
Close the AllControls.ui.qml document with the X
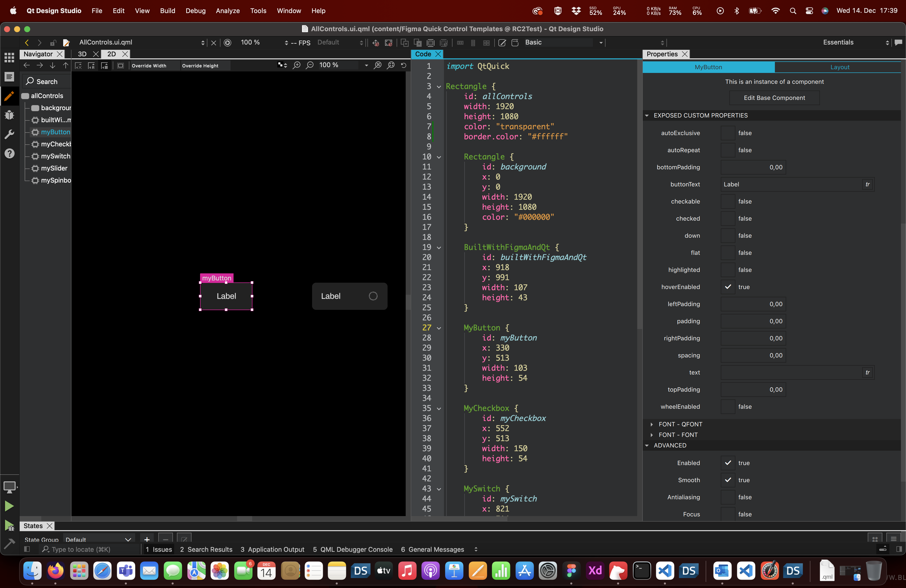214,43
